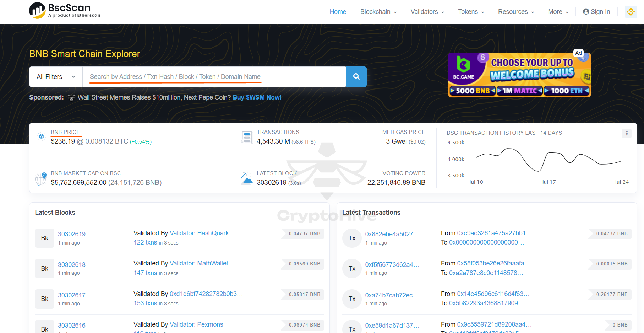Open block 30302619
Image resolution: width=644 pixels, height=333 pixels.
click(72, 234)
